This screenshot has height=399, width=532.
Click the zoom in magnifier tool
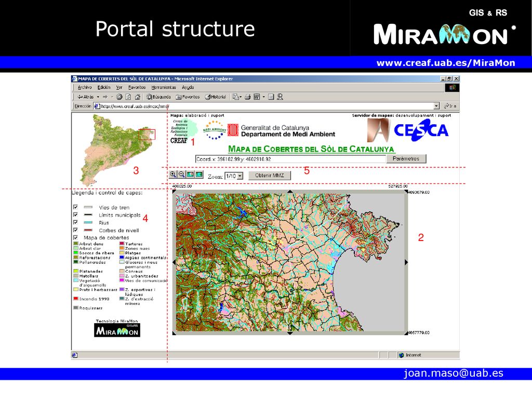coord(173,175)
